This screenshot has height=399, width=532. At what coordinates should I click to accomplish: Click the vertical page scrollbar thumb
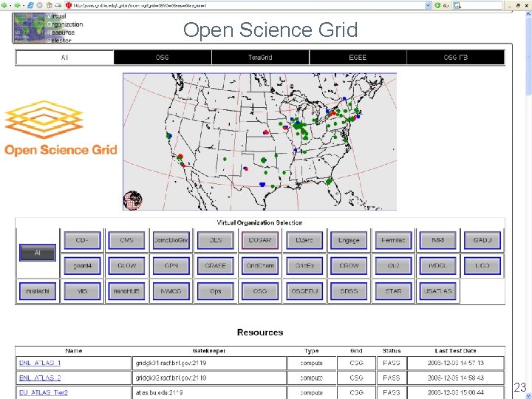(x=528, y=56)
